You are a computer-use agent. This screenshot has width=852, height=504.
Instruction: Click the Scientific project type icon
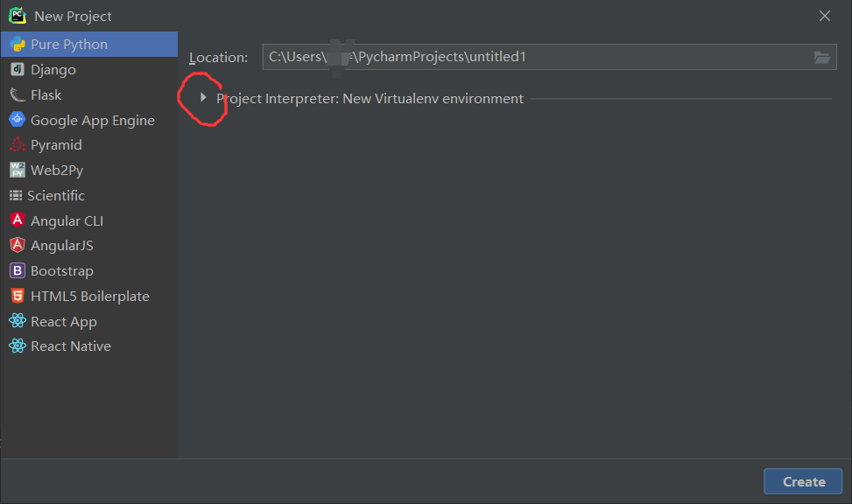tap(18, 195)
